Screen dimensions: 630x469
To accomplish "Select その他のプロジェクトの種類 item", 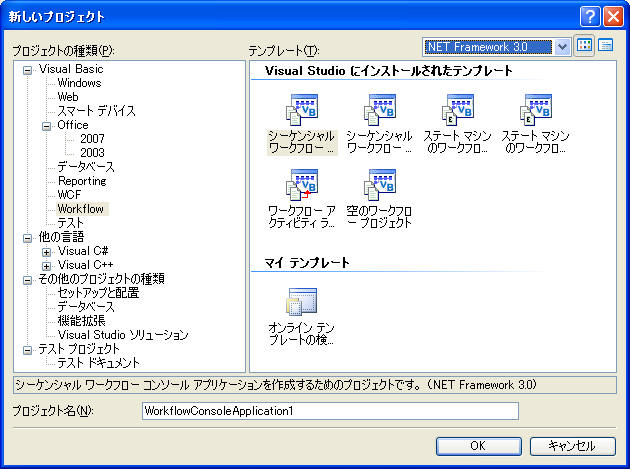I will (101, 279).
